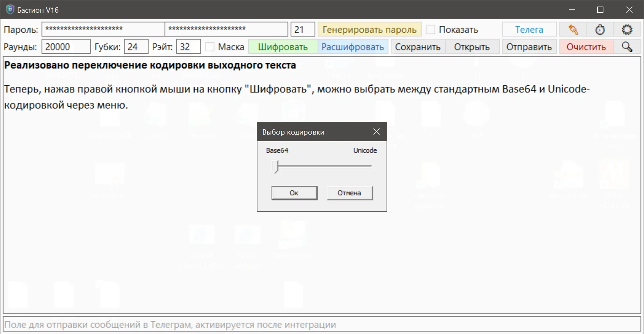Click the Сохранить button

(417, 47)
